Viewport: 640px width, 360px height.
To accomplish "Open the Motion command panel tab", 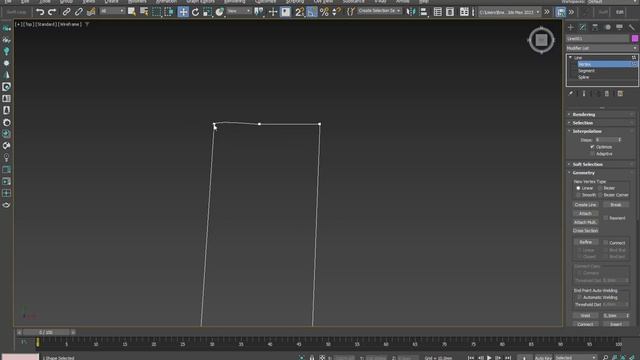I will (x=607, y=27).
